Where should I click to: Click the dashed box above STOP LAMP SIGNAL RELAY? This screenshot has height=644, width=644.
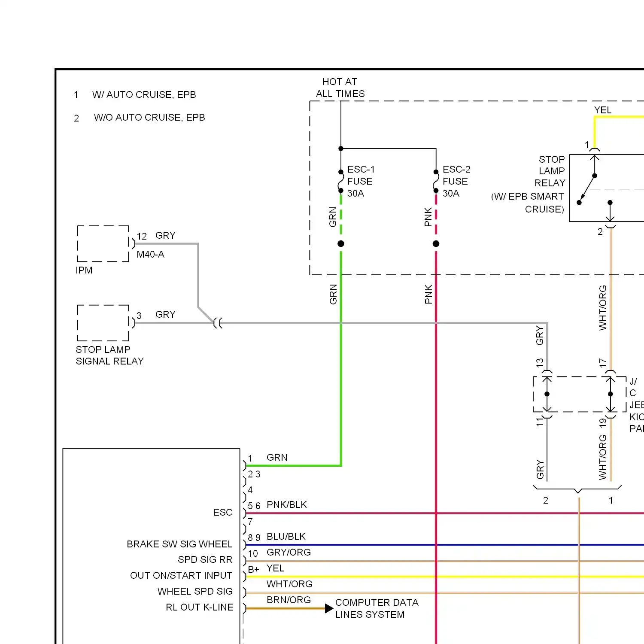(x=103, y=323)
